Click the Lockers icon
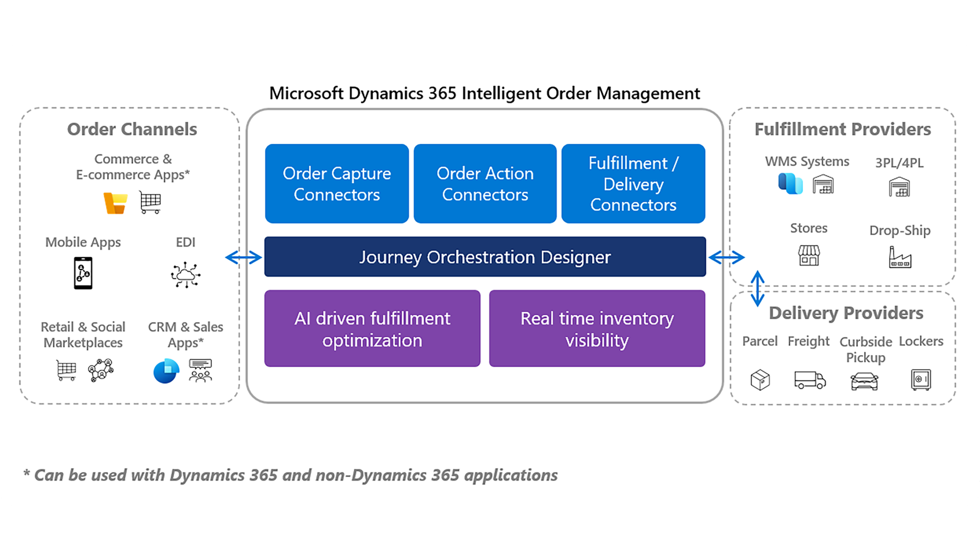 921,380
